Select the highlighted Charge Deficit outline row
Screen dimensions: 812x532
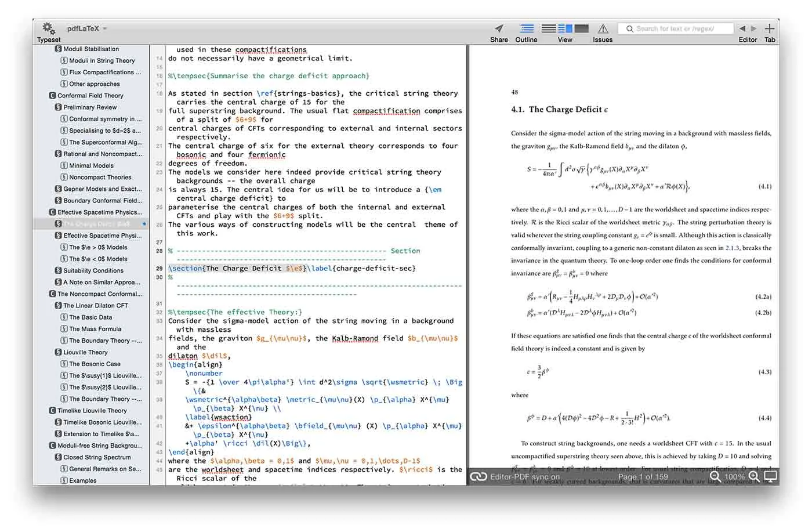pyautogui.click(x=91, y=224)
